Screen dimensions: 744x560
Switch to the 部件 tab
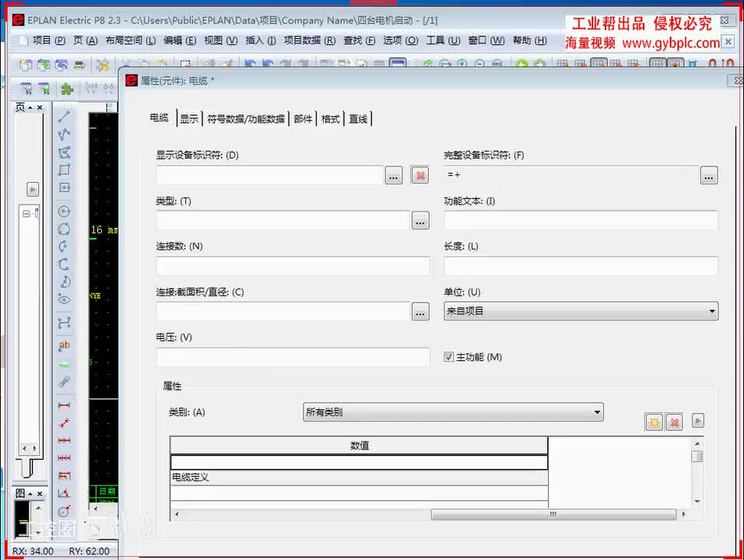[303, 118]
